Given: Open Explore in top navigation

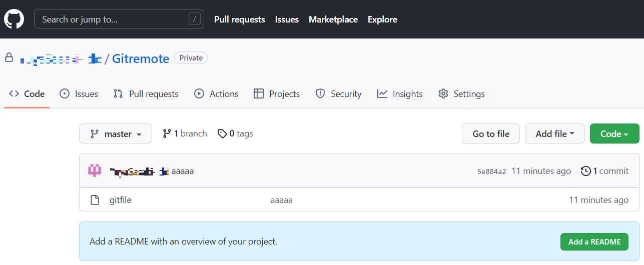Looking at the screenshot, I should pyautogui.click(x=382, y=19).
